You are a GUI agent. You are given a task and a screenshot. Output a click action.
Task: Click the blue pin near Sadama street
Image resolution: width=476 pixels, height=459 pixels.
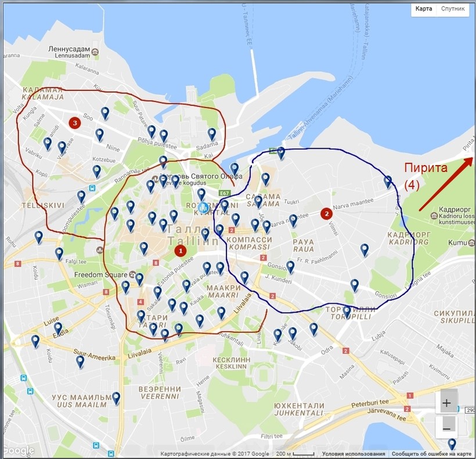point(212,134)
